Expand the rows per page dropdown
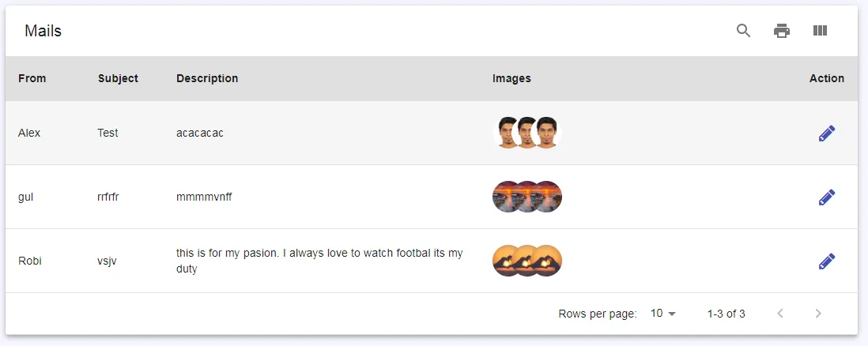The height and width of the screenshot is (346, 868). pyautogui.click(x=663, y=314)
